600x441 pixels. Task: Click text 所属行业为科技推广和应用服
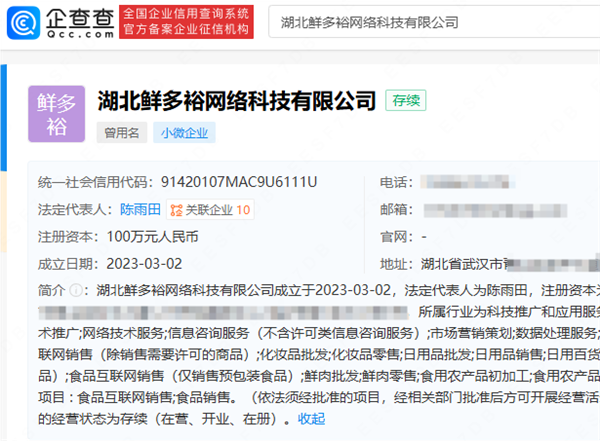[509, 312]
